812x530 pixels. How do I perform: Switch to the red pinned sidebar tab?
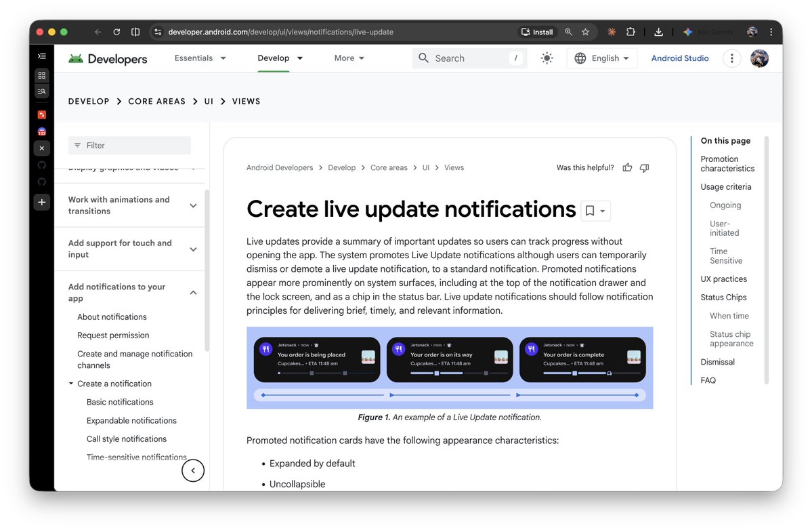tap(42, 115)
